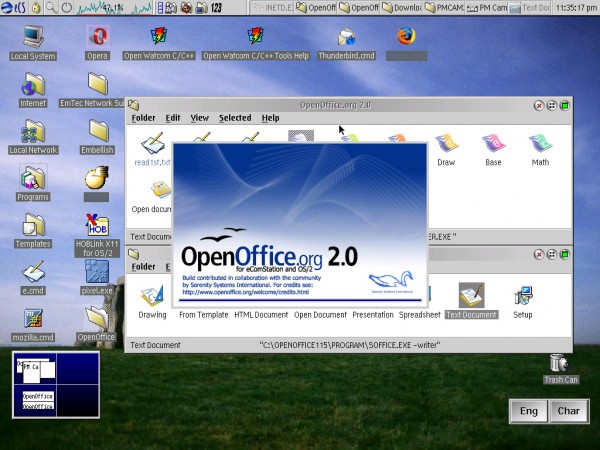This screenshot has height=450, width=600.
Task: Switch to the PMCAM folder task in taskbar
Action: click(x=445, y=8)
